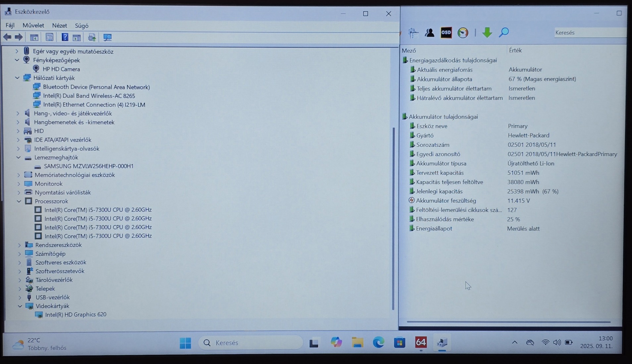
Task: Open the Properties sheet icon in Eszközkezelő toolbar
Action: 49,37
